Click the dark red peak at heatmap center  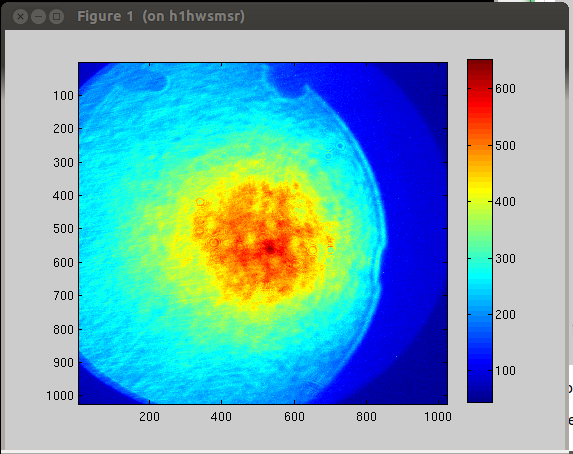(x=270, y=249)
